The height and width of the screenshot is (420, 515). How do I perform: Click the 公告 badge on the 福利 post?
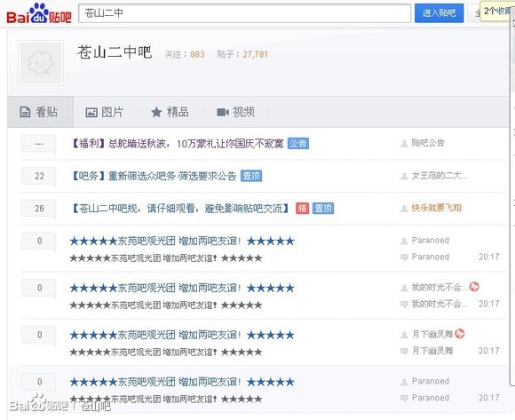(298, 144)
